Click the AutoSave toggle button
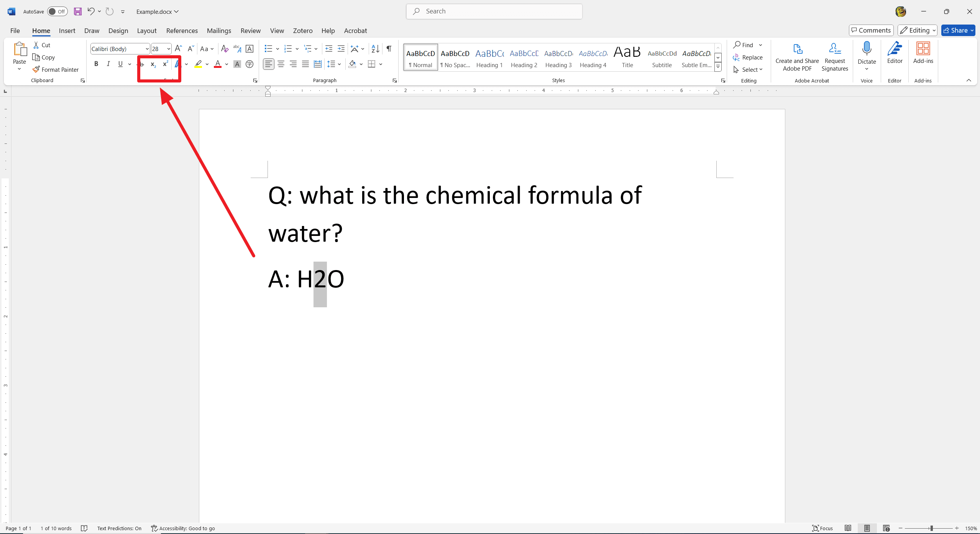 (x=57, y=11)
